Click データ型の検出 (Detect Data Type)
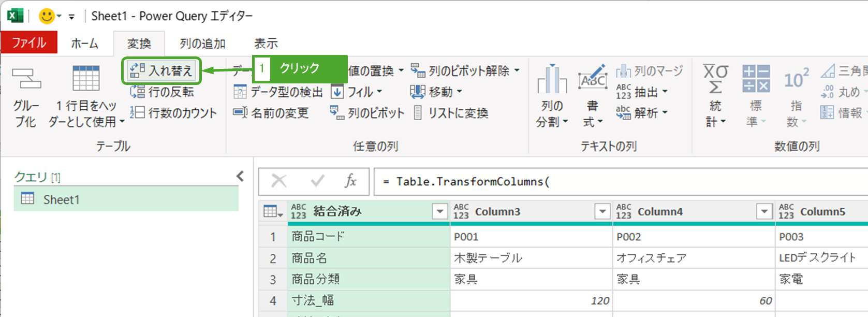 pos(278,92)
